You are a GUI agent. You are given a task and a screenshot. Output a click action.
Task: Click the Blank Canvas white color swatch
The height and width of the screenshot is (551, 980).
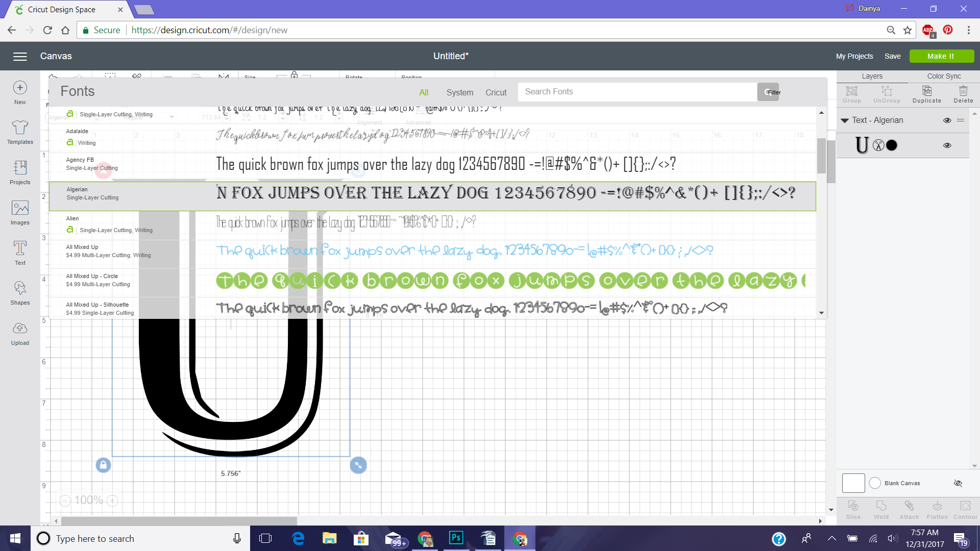853,483
